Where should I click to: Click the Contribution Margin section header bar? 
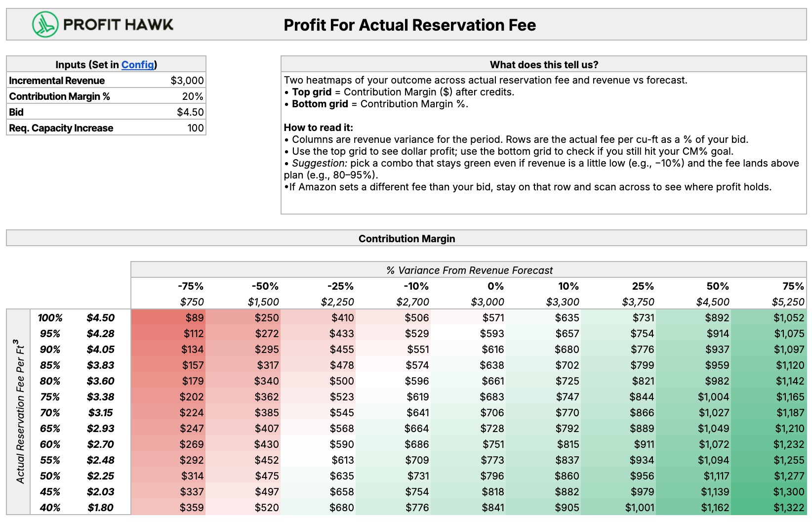406,239
